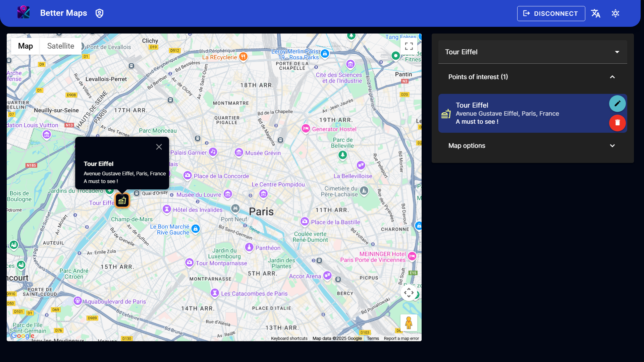This screenshot has width=644, height=362.
Task: Open Keyboard shortcuts
Action: click(x=289, y=339)
